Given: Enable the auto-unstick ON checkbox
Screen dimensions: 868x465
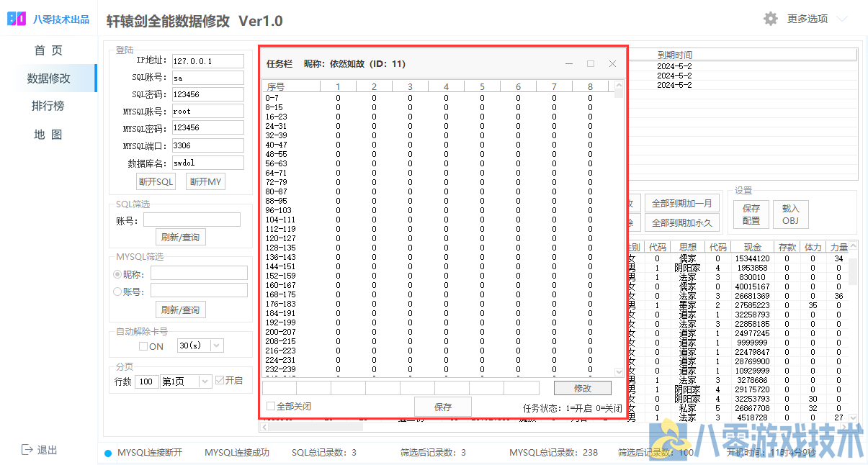Looking at the screenshot, I should 143,346.
